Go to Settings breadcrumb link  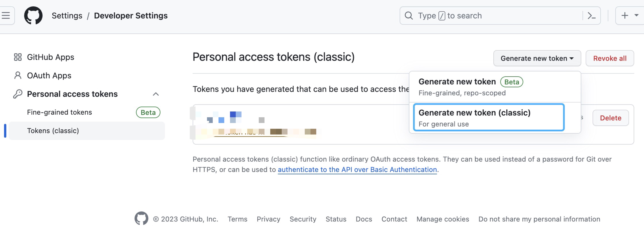pos(67,16)
